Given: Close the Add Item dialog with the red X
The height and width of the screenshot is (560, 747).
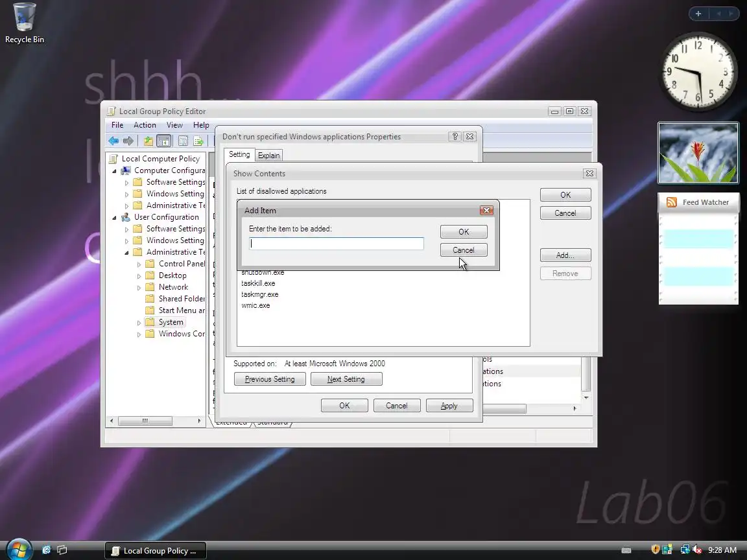Looking at the screenshot, I should (486, 211).
